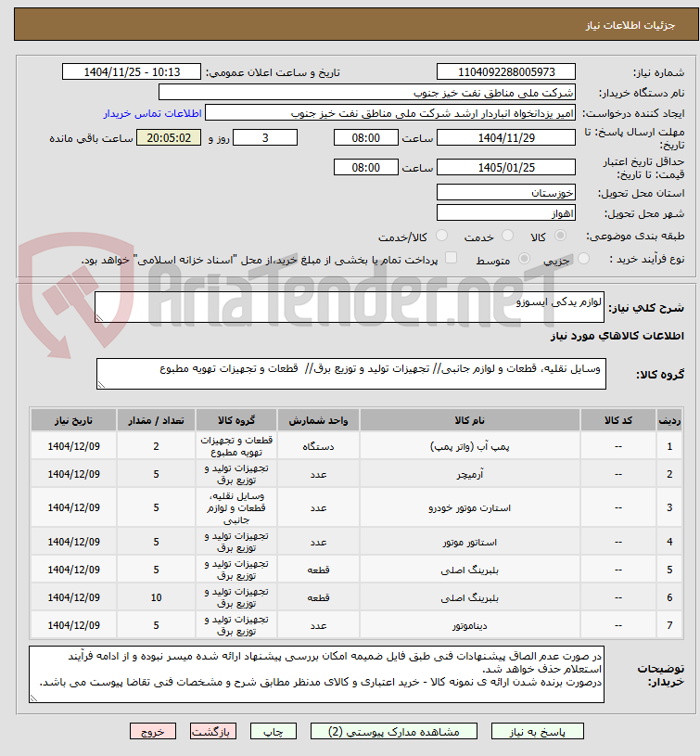Click the delivery province field 'خوزستان'
The height and width of the screenshot is (756, 700).
click(506, 193)
